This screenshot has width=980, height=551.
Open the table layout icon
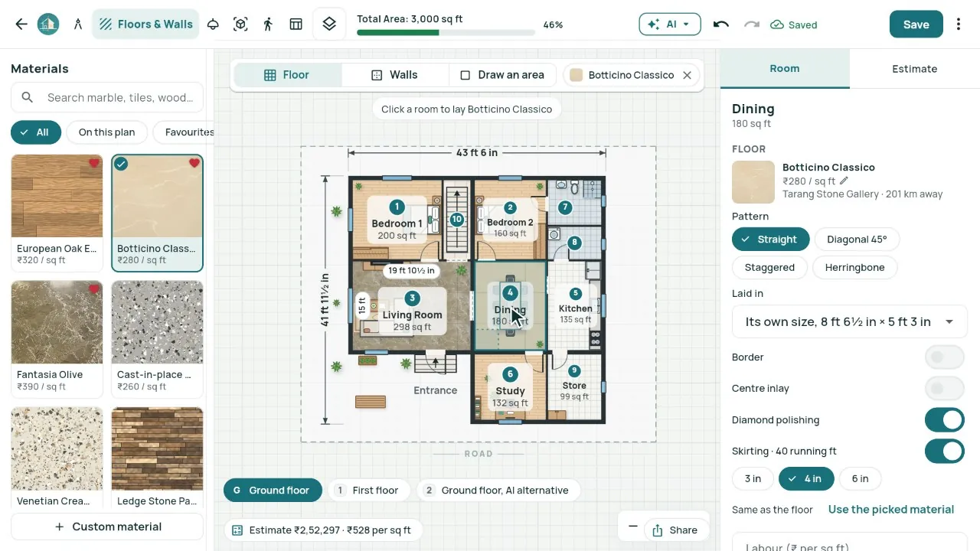(296, 24)
